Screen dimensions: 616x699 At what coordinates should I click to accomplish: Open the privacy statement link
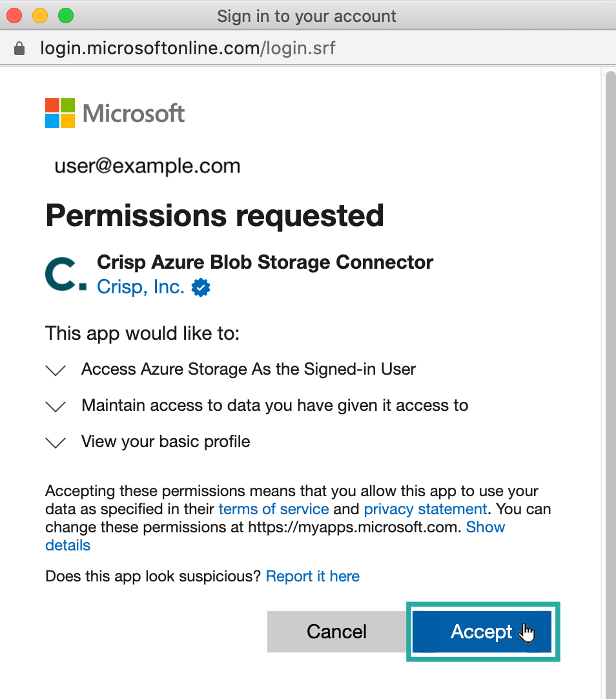425,509
